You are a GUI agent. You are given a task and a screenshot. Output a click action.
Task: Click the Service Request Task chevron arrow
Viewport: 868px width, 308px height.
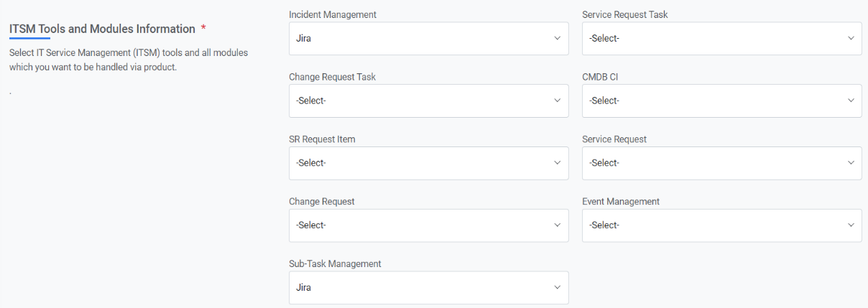tap(851, 38)
